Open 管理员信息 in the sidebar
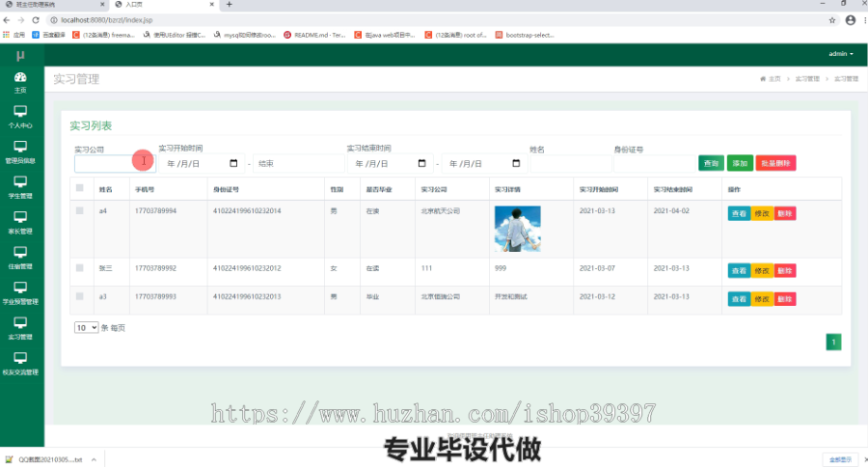This screenshot has height=467, width=868. pos(20,152)
